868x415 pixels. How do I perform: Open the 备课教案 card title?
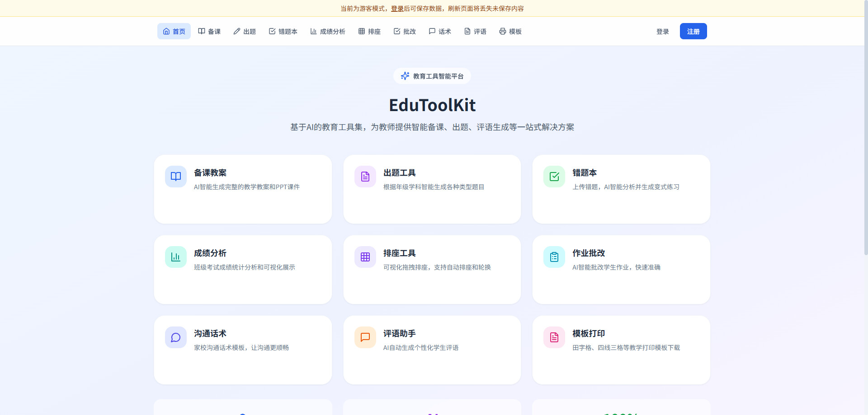click(x=210, y=173)
